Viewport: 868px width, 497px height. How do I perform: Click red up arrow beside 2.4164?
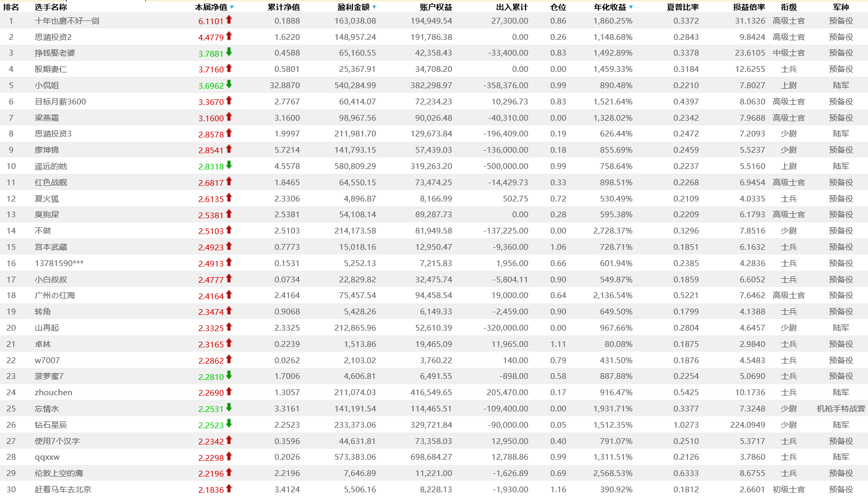click(229, 295)
